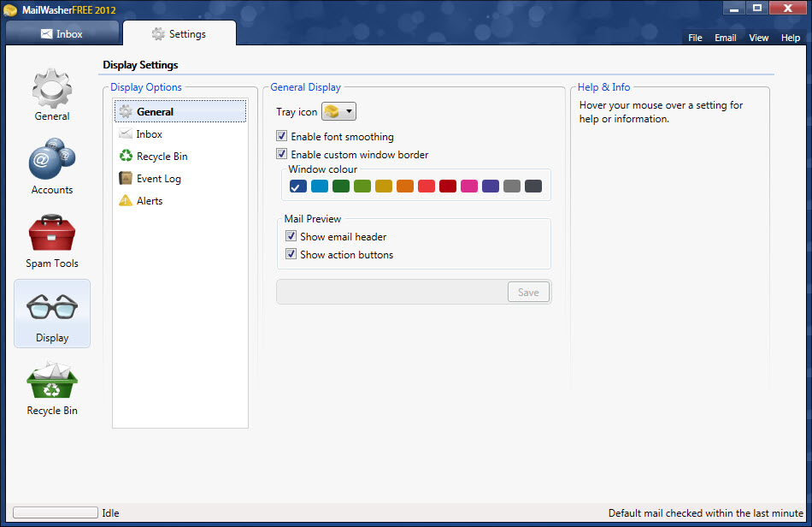Toggle Show action buttons checkbox
Screen dimensions: 812x527
click(x=291, y=254)
